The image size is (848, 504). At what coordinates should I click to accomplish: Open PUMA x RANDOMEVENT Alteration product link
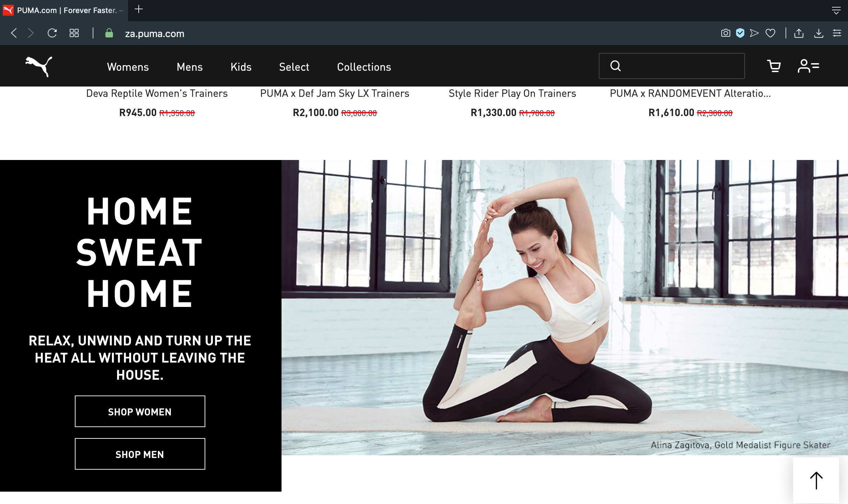690,93
